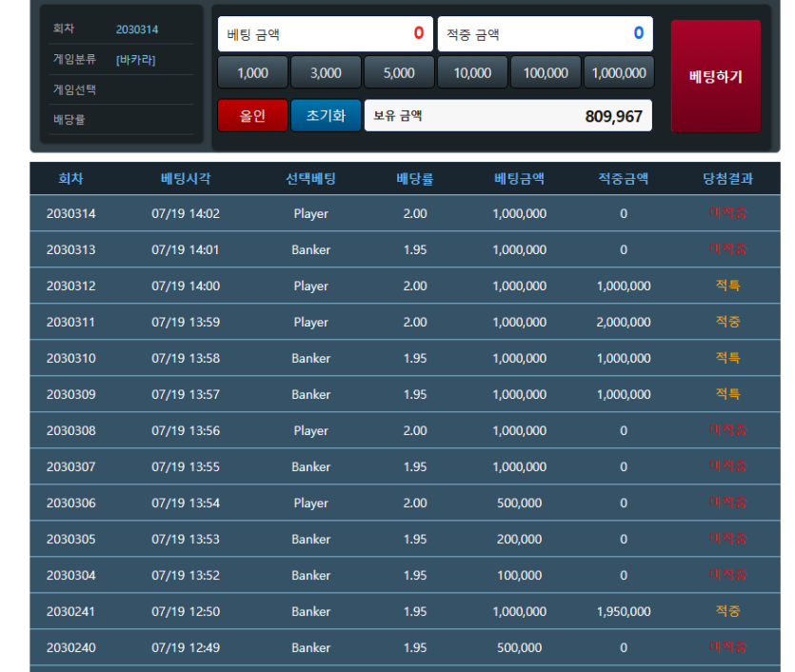This screenshot has width=795, height=672.
Task: Place the bet with 베팅하기 button
Action: click(715, 76)
